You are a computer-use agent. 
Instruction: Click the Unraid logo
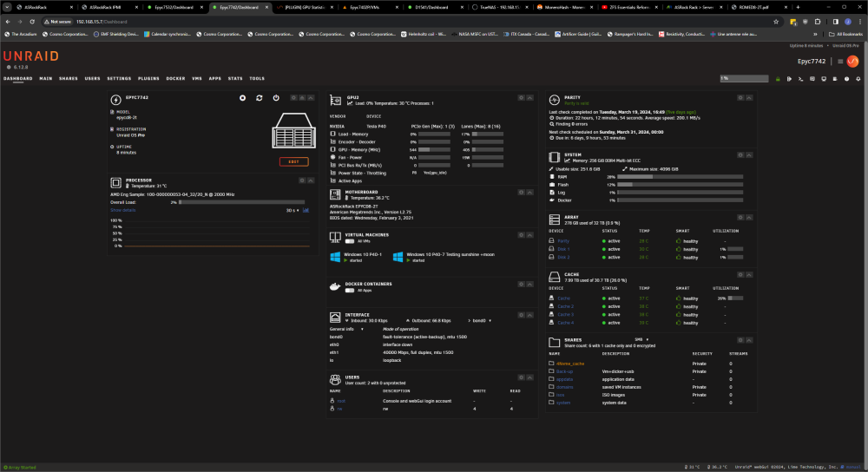[31, 56]
